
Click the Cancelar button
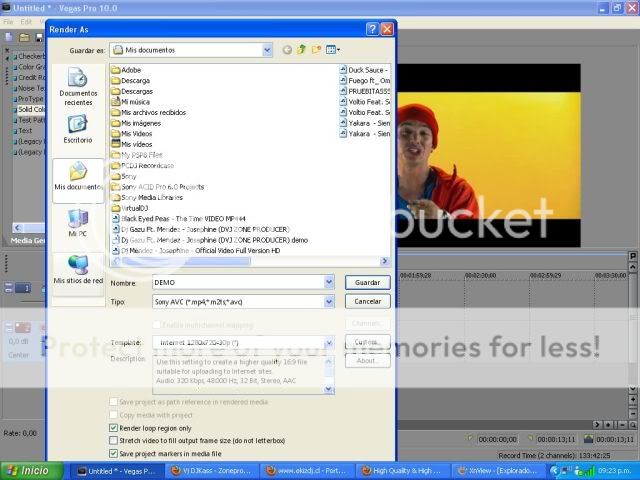tap(367, 301)
